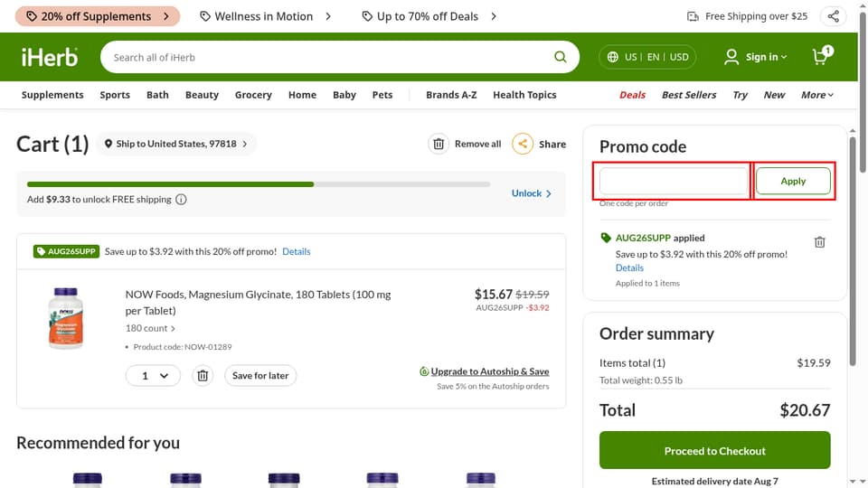
Task: Expand the 180 count size option
Action: tap(150, 328)
